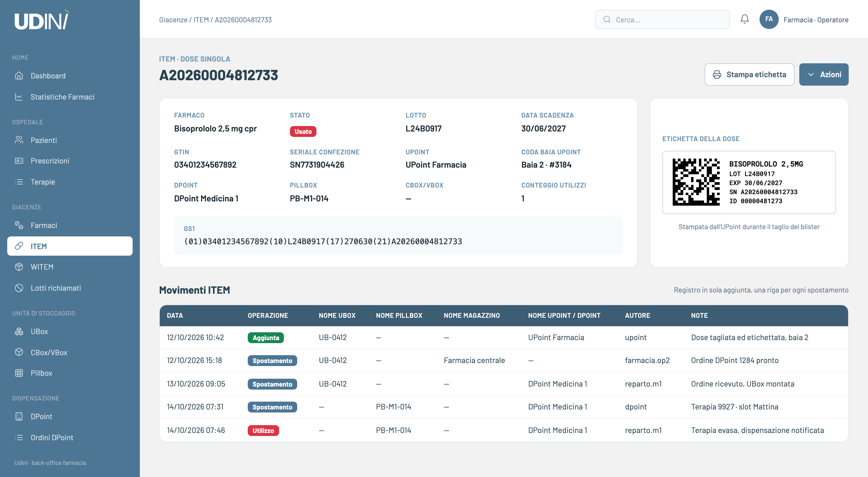The width and height of the screenshot is (868, 477).
Task: Click the notifications bell icon
Action: (744, 19)
